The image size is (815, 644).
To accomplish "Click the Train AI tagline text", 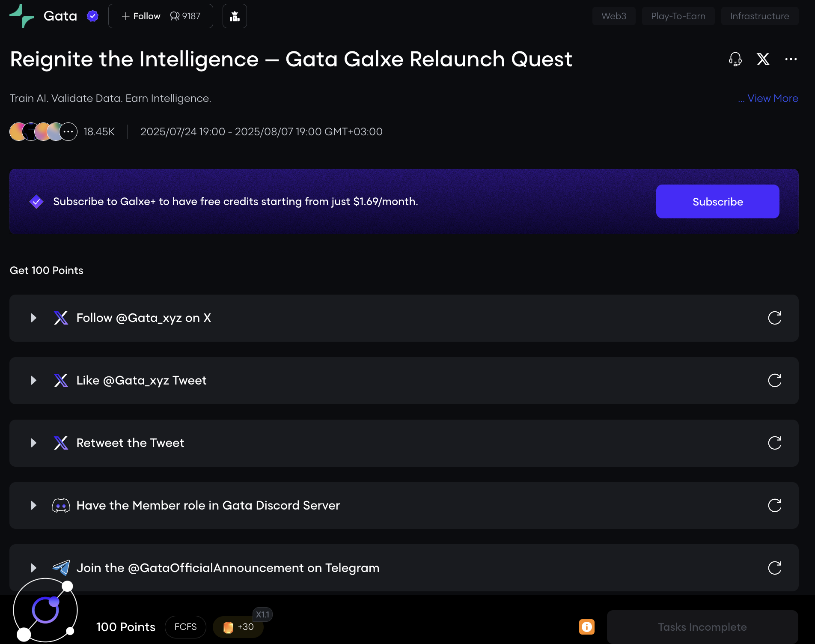I will [110, 98].
